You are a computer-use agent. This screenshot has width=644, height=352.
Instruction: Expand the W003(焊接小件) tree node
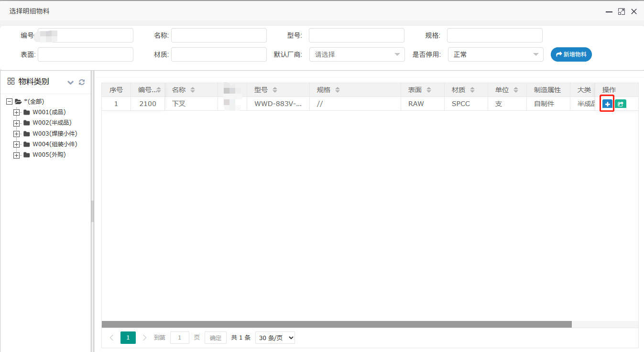point(16,134)
